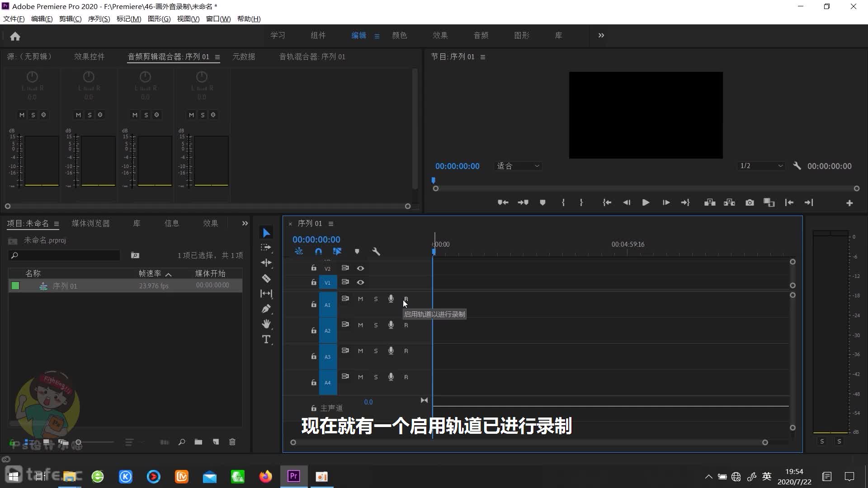The height and width of the screenshot is (488, 868).
Task: Click trash icon in project panel
Action: coord(232,442)
